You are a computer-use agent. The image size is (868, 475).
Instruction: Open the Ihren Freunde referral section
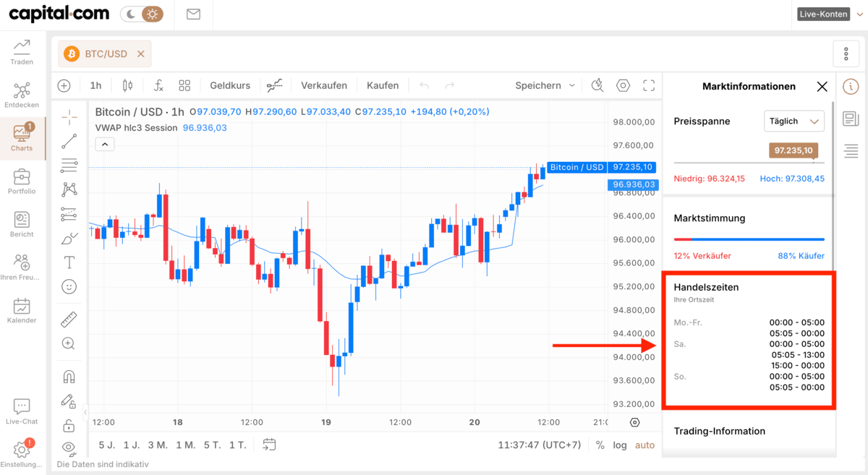pyautogui.click(x=22, y=267)
